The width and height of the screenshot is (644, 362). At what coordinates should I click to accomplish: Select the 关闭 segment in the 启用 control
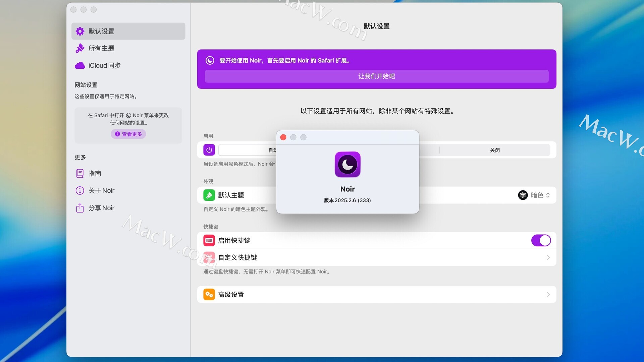click(x=494, y=150)
